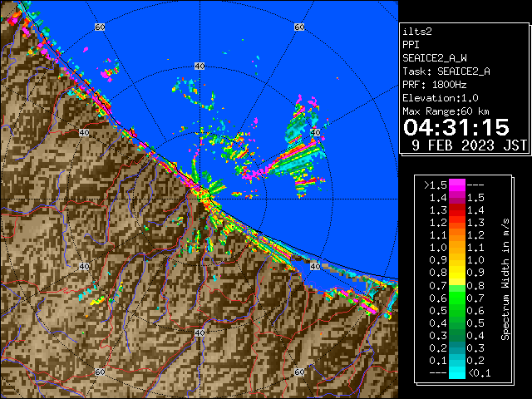Select the 'Task: SEAICE2_A' line
The width and height of the screenshot is (532, 399).
click(x=446, y=71)
